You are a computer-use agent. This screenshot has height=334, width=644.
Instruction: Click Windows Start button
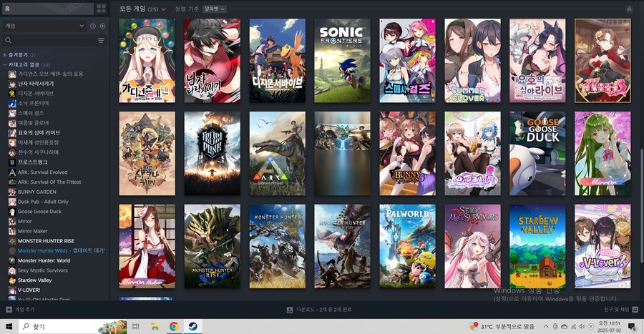coord(9,327)
